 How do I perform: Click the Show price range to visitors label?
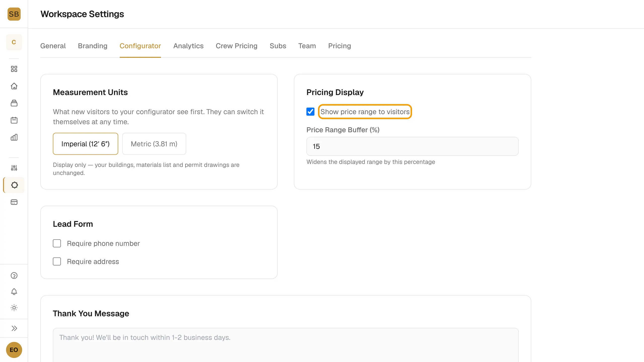coord(365,112)
